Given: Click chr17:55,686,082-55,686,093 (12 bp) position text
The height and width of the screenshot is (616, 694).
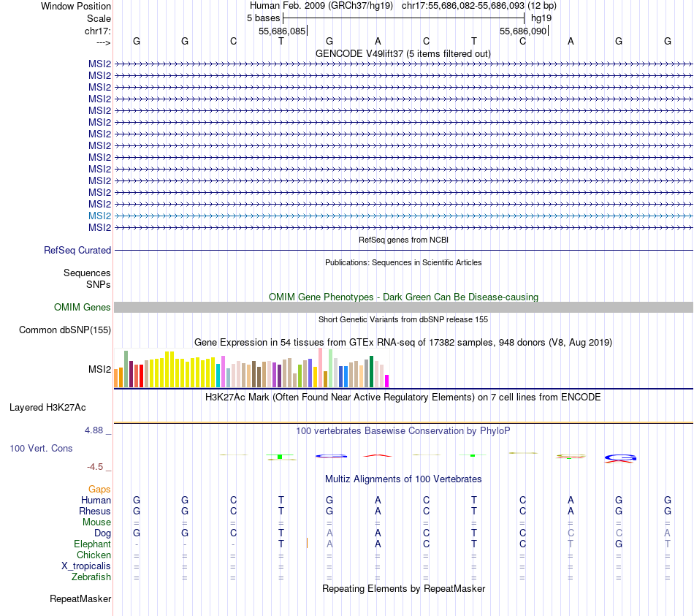Looking at the screenshot, I should click(x=479, y=6).
